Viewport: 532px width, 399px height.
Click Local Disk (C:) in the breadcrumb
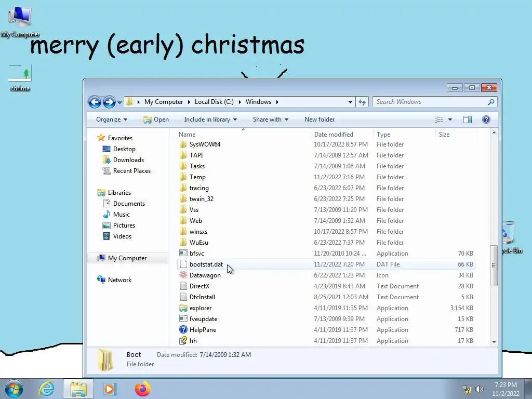pyautogui.click(x=214, y=102)
